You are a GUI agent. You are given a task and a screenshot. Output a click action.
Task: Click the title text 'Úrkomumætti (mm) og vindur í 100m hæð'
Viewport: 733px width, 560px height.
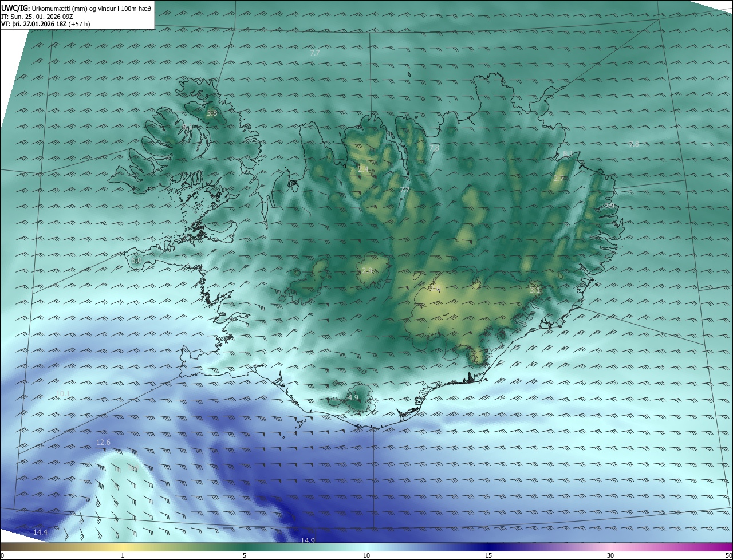coord(92,8)
